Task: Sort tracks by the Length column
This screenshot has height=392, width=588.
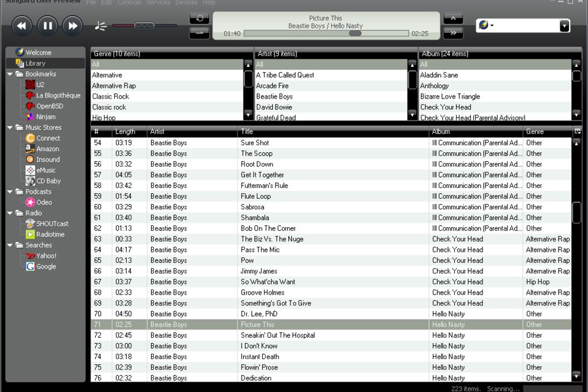Action: 129,131
